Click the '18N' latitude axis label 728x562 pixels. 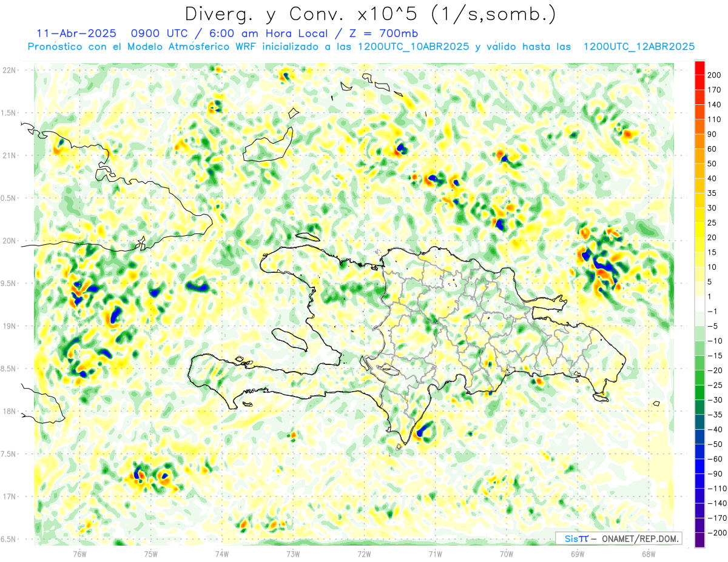(x=9, y=411)
